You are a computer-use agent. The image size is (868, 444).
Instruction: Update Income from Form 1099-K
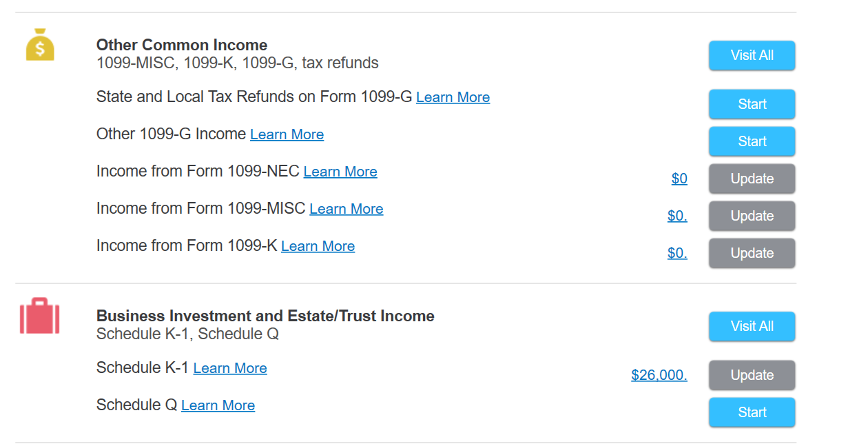[x=752, y=253]
